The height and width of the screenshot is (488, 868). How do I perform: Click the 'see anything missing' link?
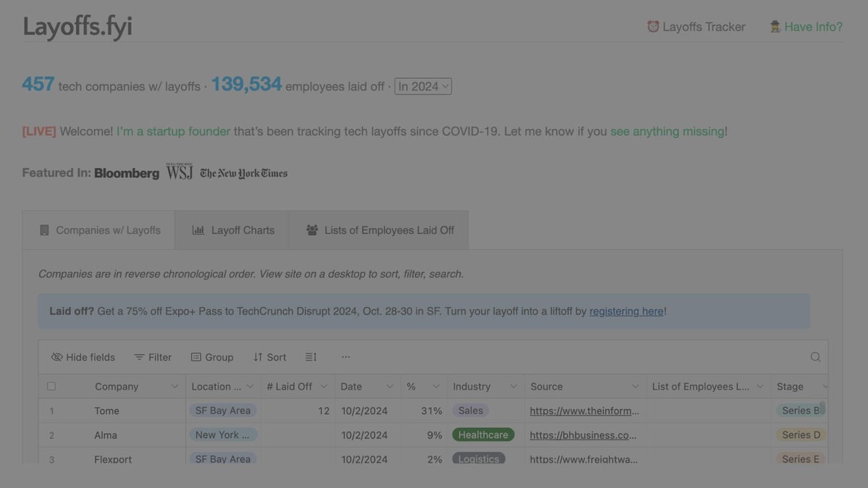[x=667, y=131]
